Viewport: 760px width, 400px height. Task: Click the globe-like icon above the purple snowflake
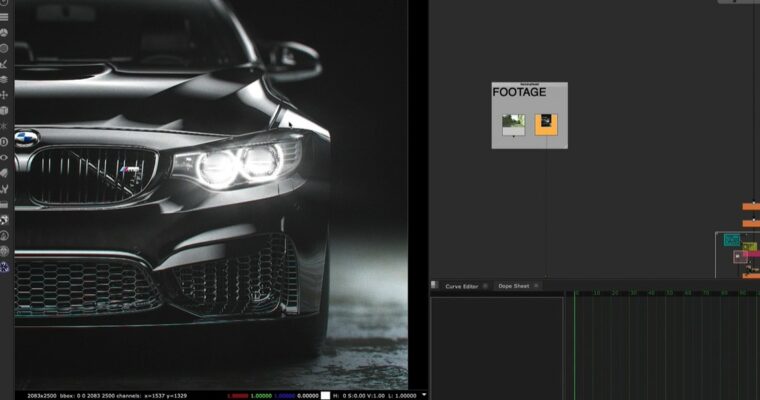coord(4,251)
